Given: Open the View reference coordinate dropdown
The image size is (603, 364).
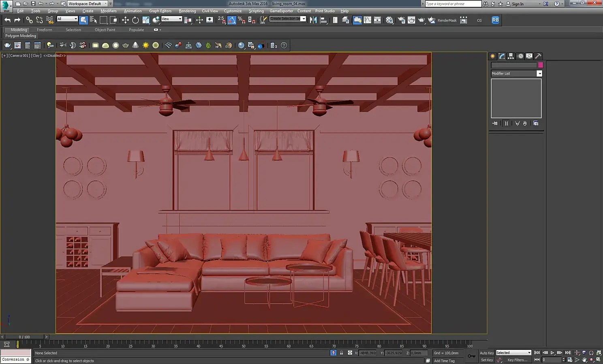Looking at the screenshot, I should pyautogui.click(x=171, y=19).
